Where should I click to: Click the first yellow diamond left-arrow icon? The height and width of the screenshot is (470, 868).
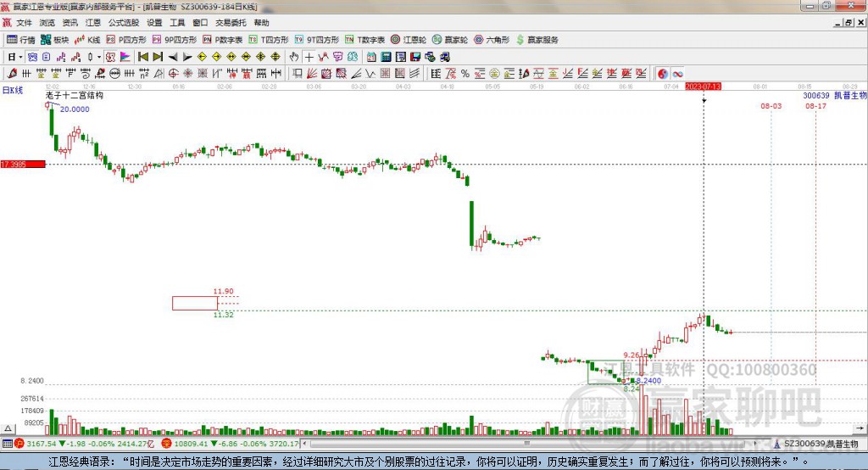(202, 57)
